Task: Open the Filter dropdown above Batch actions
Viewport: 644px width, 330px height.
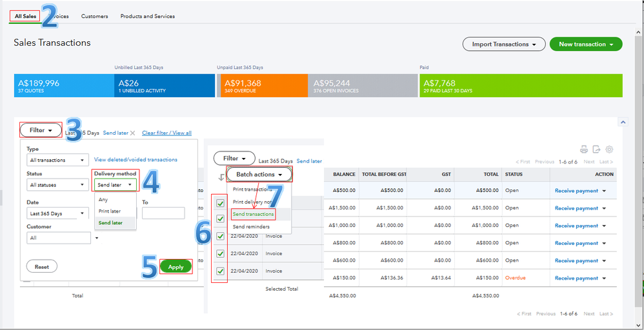Action: click(x=234, y=159)
